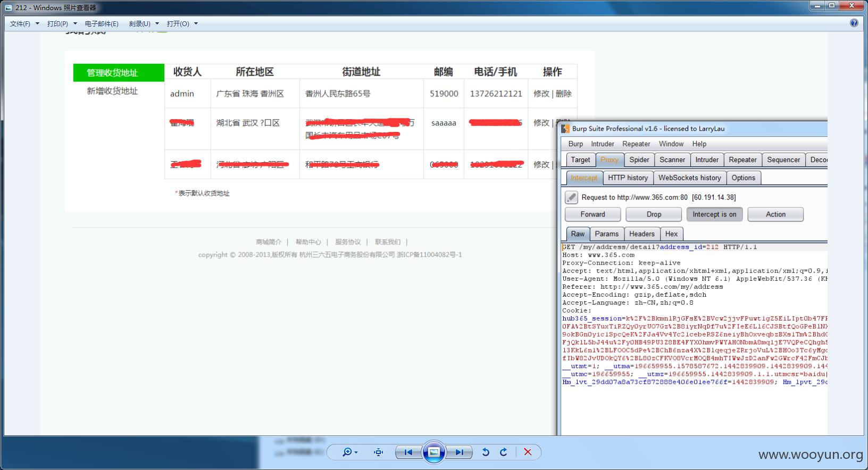The width and height of the screenshot is (868, 470).
Task: Click the Referer header line in request
Action: (x=642, y=287)
